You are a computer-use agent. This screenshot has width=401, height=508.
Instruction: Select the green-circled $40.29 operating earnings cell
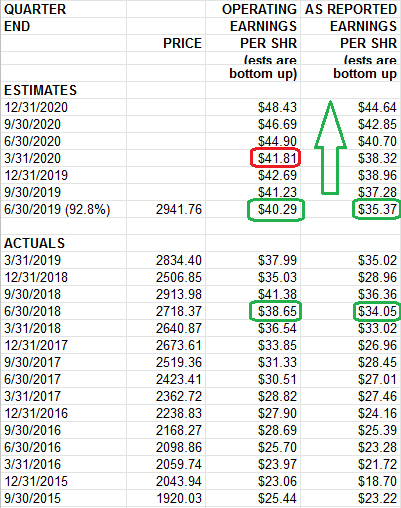coord(276,210)
